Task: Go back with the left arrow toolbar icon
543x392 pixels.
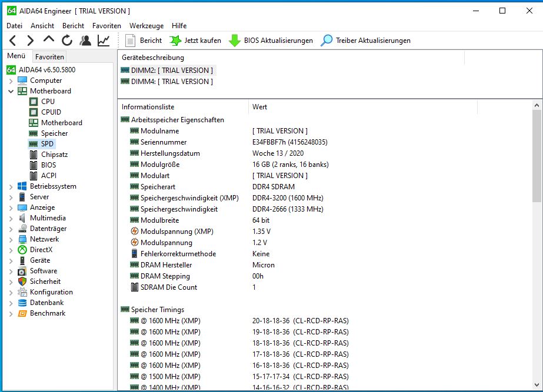Action: (x=12, y=41)
